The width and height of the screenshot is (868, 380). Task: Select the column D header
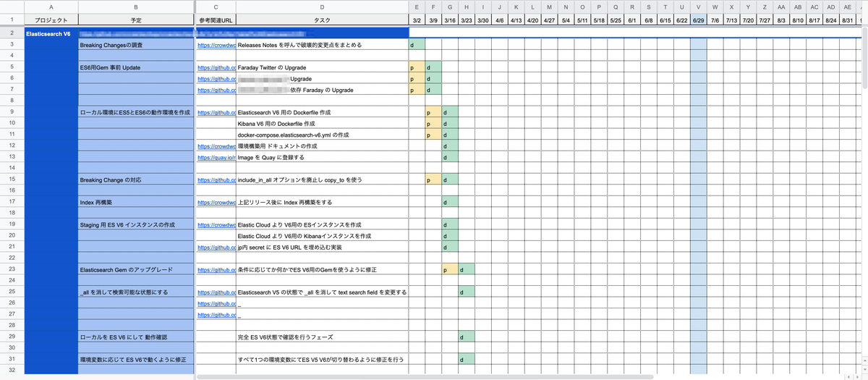tap(322, 7)
